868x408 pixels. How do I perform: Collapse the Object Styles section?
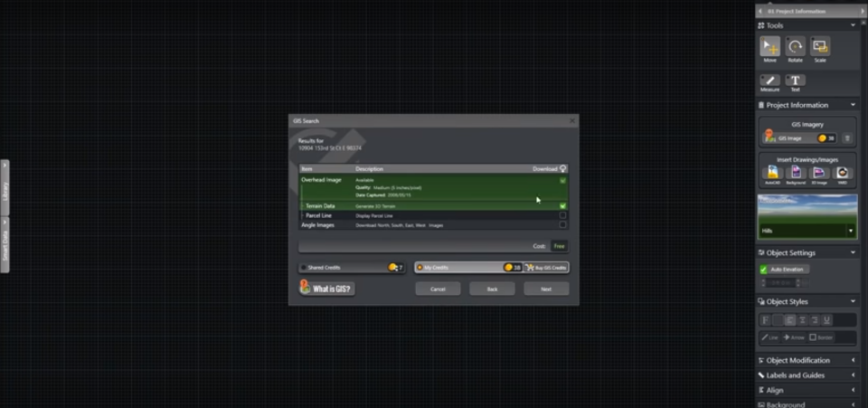point(853,301)
